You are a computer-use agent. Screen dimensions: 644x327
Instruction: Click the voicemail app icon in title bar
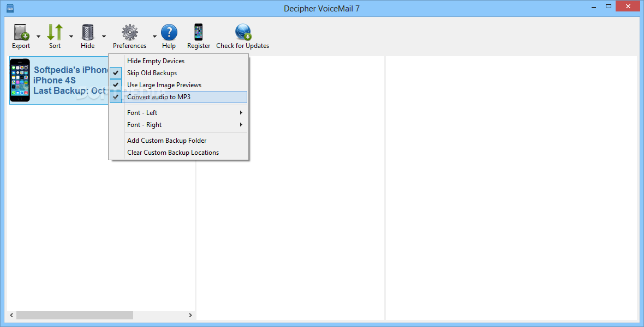(10, 9)
